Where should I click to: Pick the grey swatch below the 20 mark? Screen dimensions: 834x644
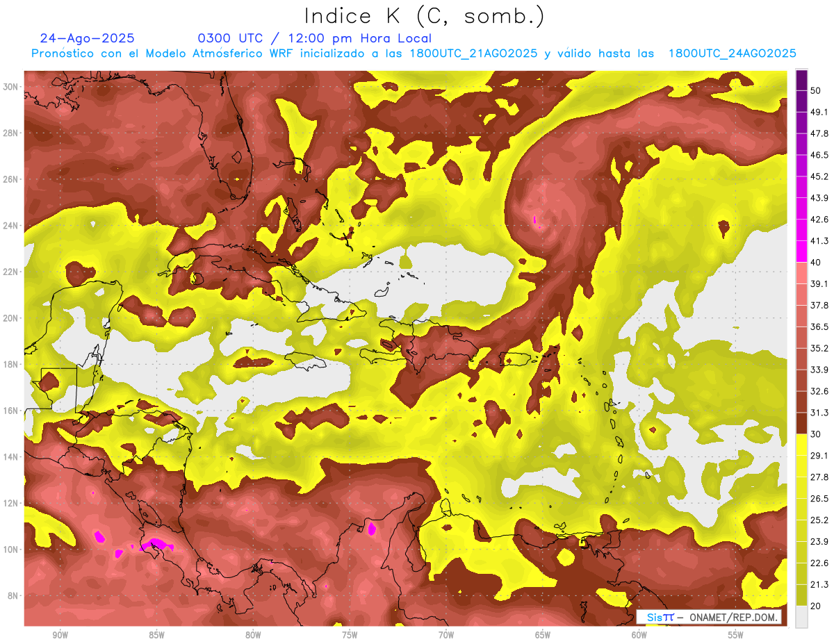(x=801, y=617)
